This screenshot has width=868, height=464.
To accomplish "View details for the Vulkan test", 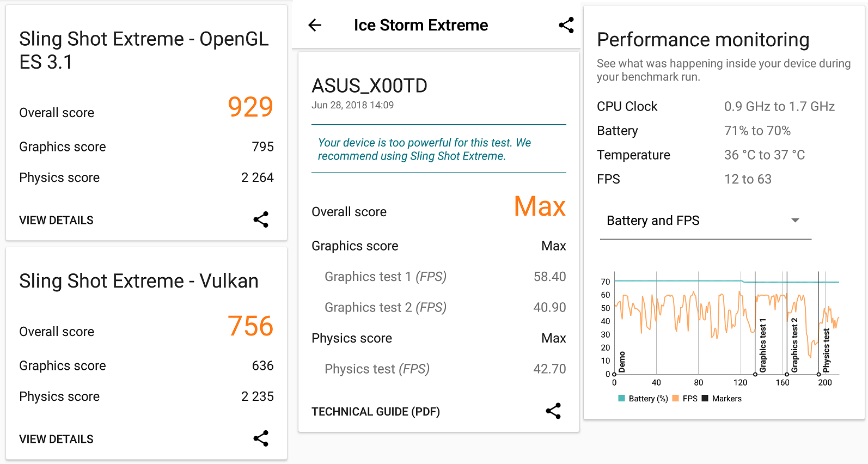I will pos(57,439).
